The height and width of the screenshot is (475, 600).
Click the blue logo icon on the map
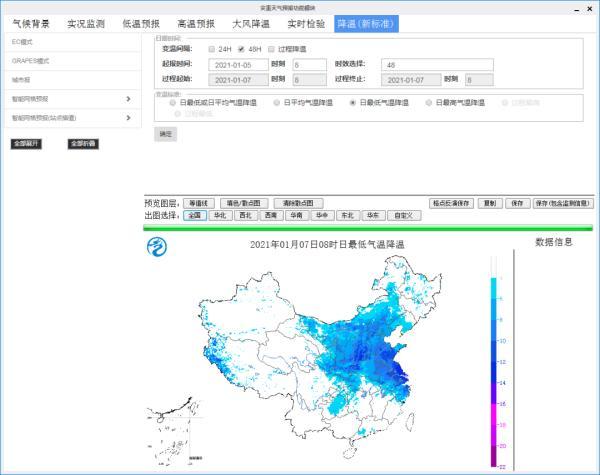[158, 247]
